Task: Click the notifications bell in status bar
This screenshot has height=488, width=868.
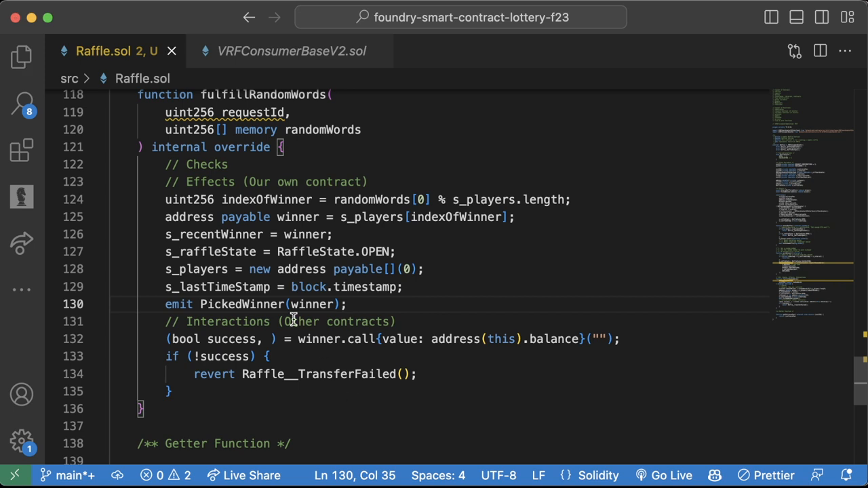Action: (846, 475)
